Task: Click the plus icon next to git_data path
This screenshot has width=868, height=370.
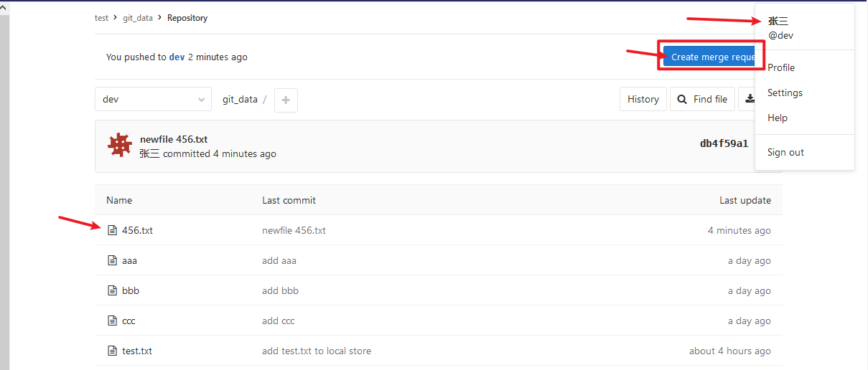Action: click(286, 100)
